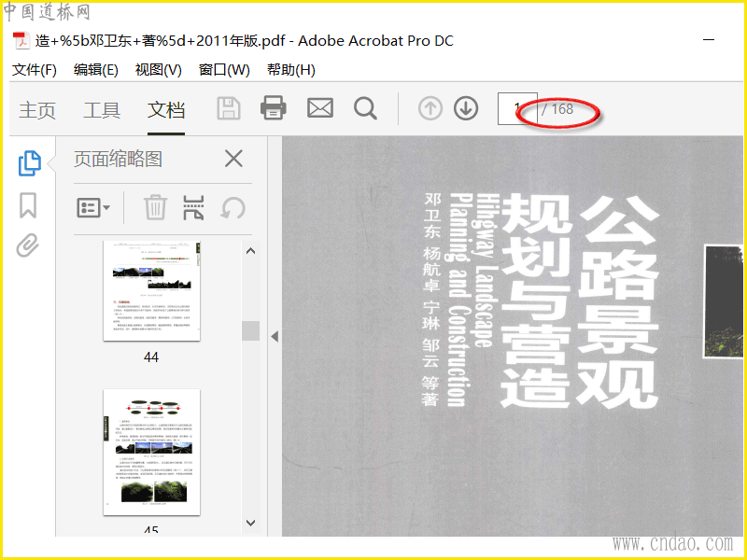Click the page number input field

(x=517, y=108)
